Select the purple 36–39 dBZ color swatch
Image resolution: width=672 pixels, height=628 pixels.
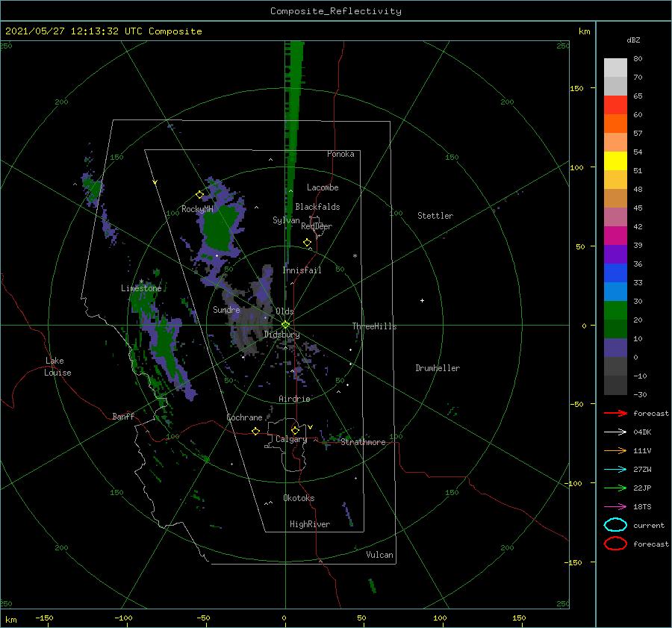point(615,254)
